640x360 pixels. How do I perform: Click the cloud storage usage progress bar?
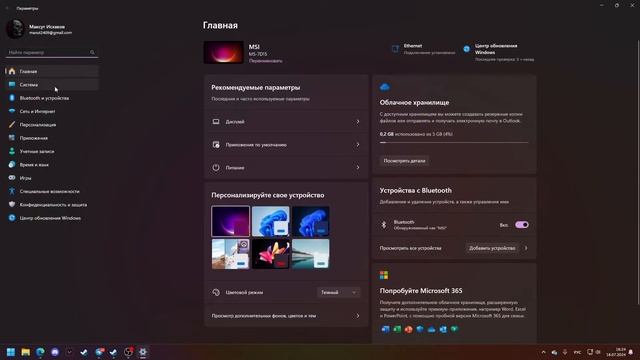point(453,142)
